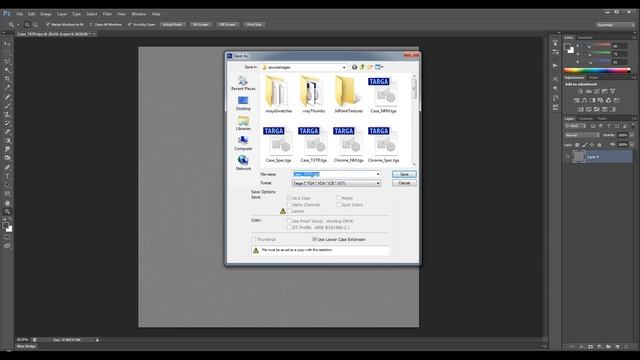Click the create new folder icon
Viewport: 640px width, 360px height.
pyautogui.click(x=370, y=67)
